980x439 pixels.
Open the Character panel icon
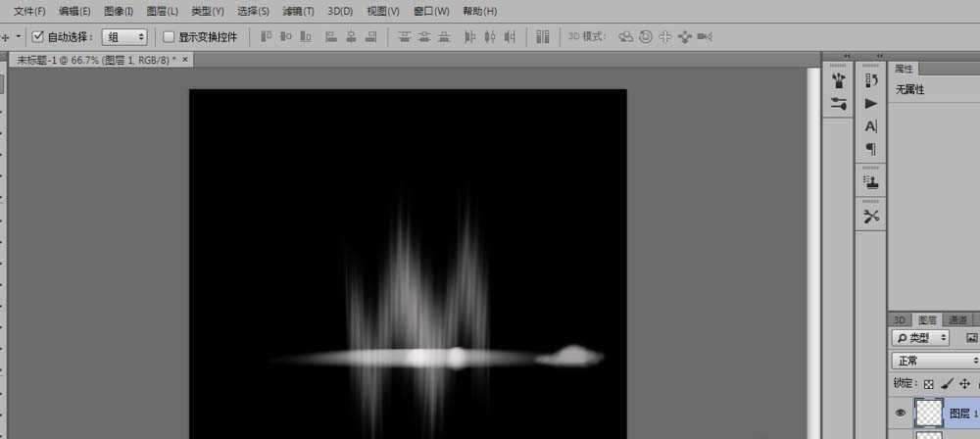pos(871,126)
